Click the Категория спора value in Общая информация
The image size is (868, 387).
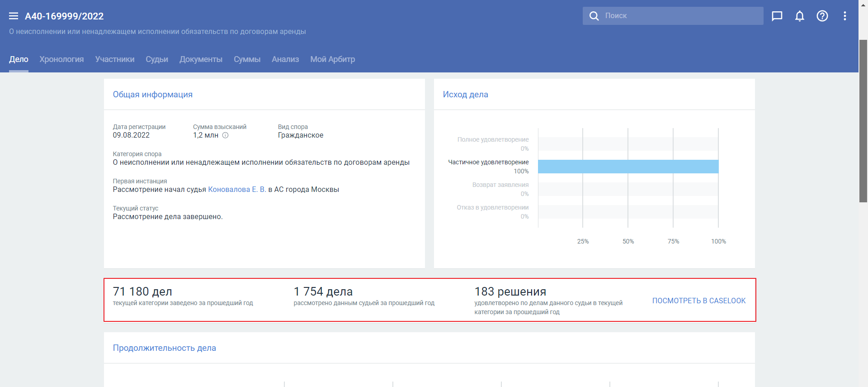pos(261,162)
